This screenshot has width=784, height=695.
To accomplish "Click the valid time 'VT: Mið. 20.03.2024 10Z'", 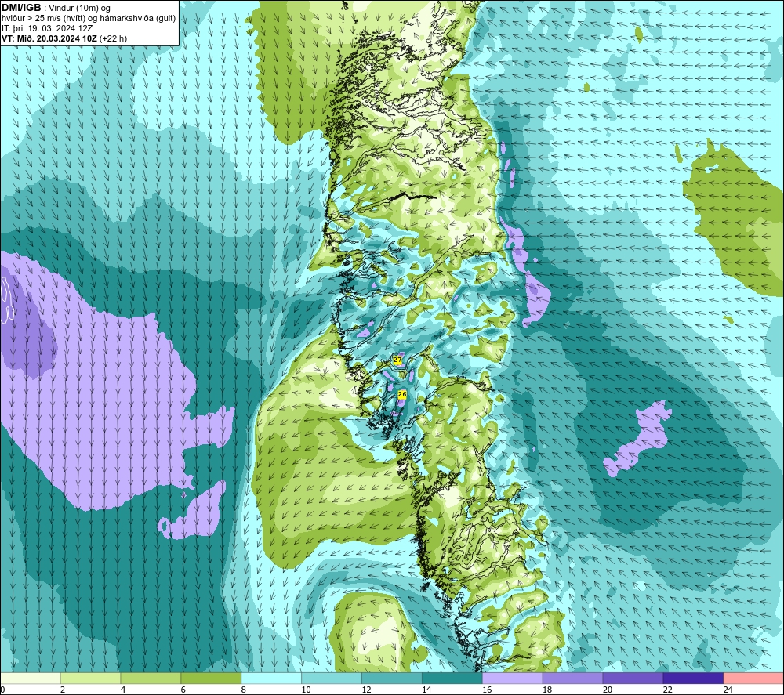I will 49,38.
